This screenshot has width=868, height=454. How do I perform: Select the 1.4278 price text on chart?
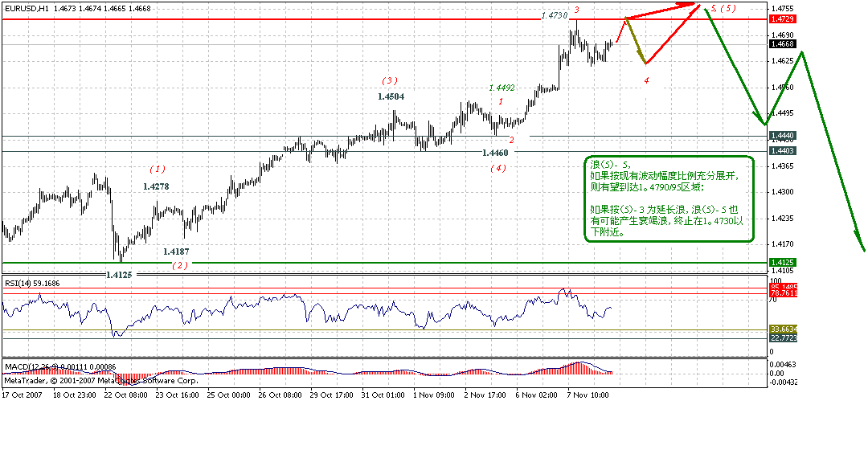pos(156,186)
